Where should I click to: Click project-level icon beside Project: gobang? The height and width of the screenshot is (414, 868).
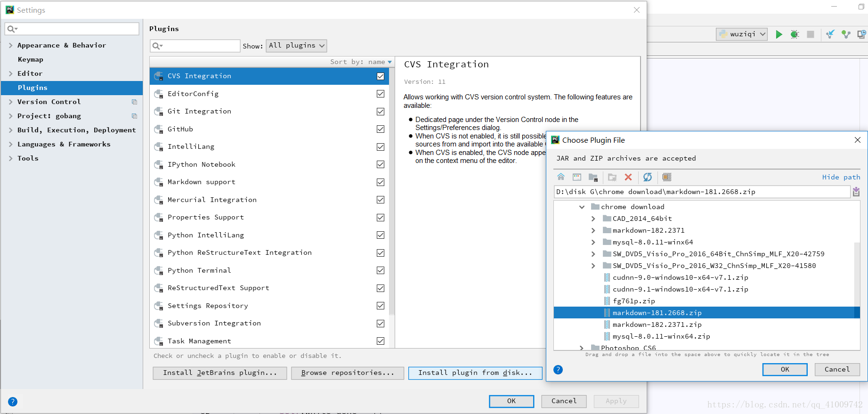coord(134,116)
